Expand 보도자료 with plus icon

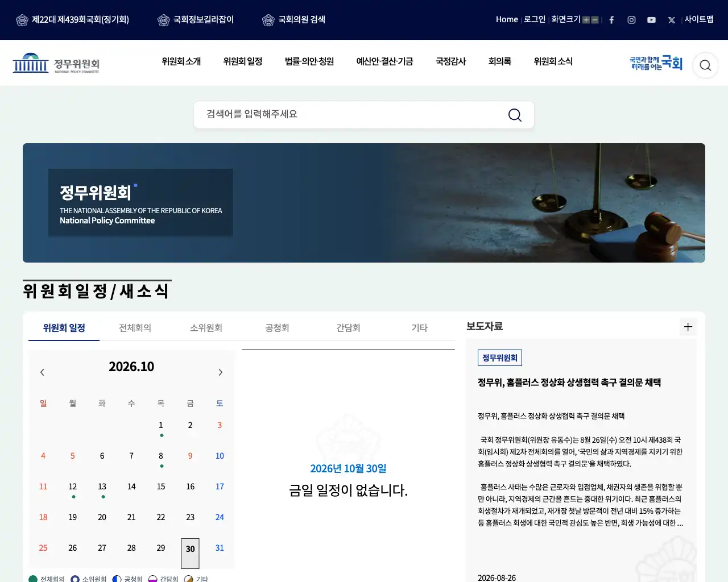point(688,327)
